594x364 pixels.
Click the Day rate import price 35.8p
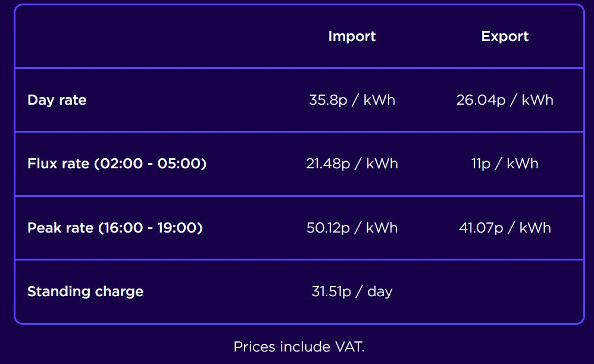point(328,101)
